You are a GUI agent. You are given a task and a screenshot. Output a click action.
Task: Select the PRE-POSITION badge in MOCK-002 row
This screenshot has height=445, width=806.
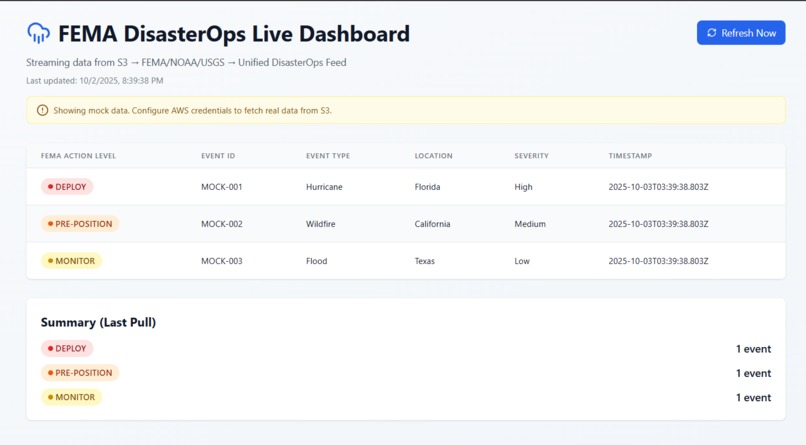pos(80,224)
